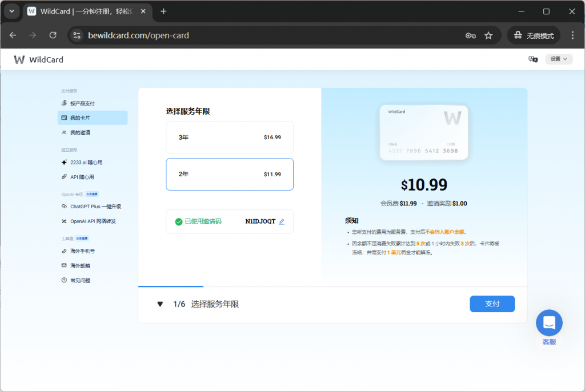Click the upgrade icon beside ChatGPT Plus

[x=64, y=207]
